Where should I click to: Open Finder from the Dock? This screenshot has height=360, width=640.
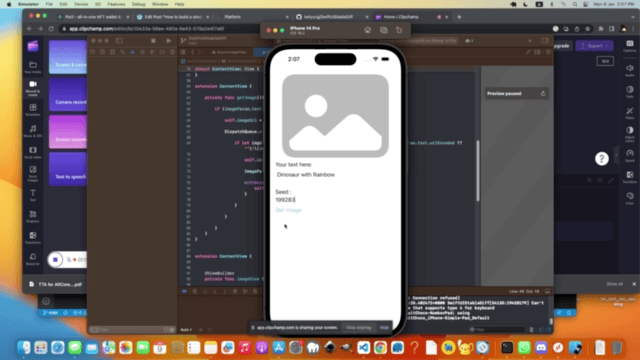24,348
